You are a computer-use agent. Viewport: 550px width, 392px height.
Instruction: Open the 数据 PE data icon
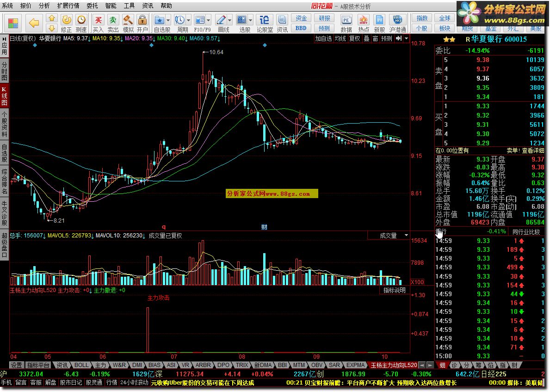point(346,24)
